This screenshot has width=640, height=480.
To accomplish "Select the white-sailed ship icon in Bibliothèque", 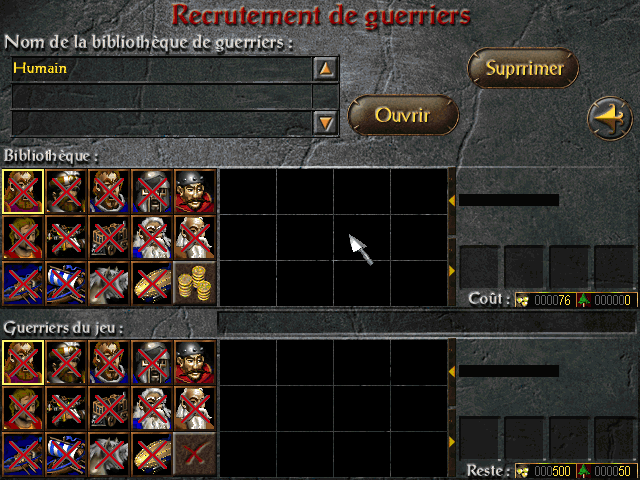I will coord(66,284).
